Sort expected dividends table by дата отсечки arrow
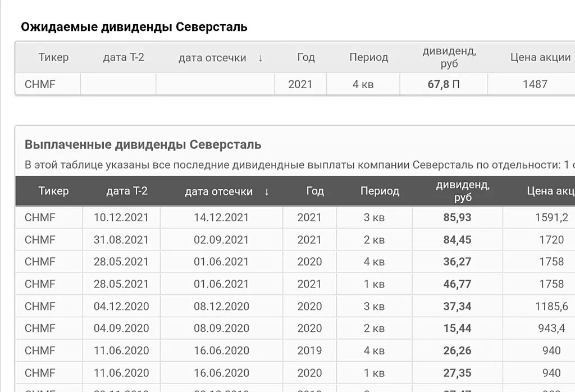Screen dimensions: 575x392 [x=261, y=58]
